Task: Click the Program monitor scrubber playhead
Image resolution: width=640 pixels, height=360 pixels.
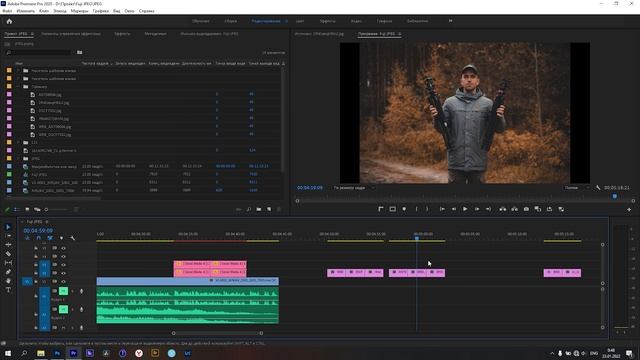Action: tap(615, 196)
